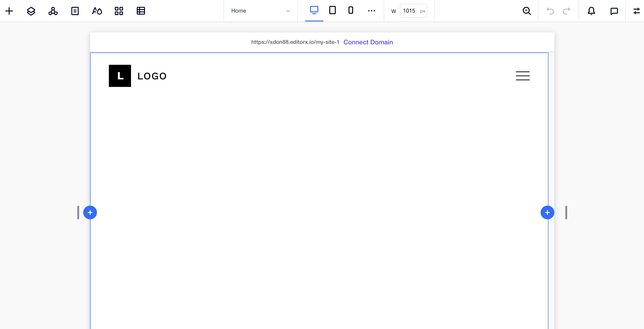Screen dimensions: 644x329
Task: Expand the Home page dropdown
Action: point(260,11)
